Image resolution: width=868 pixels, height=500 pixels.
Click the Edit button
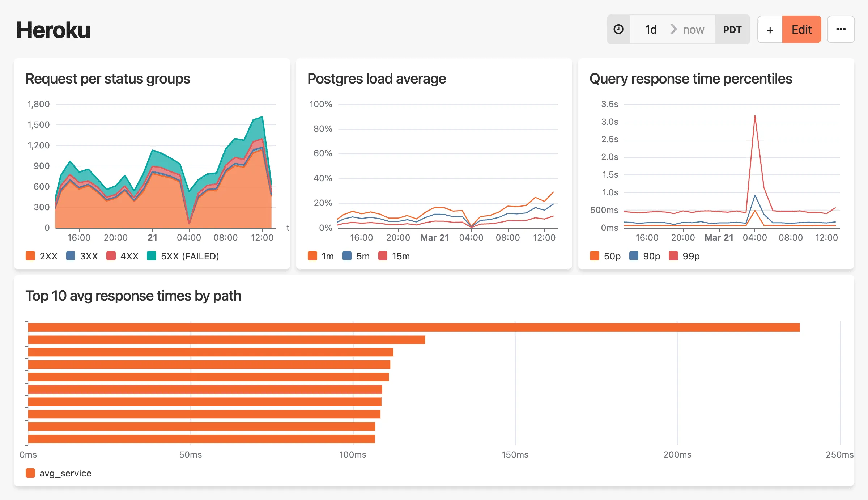click(x=801, y=29)
